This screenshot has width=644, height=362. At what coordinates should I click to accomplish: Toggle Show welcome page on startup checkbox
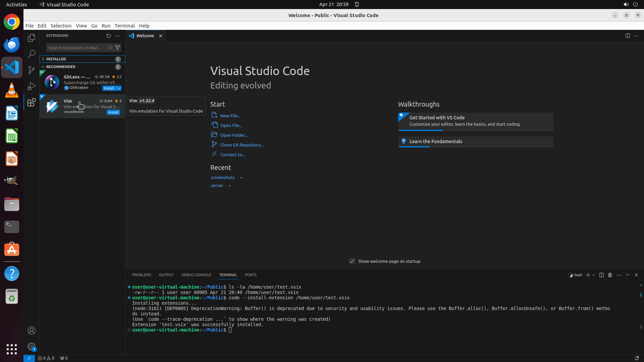(x=352, y=261)
